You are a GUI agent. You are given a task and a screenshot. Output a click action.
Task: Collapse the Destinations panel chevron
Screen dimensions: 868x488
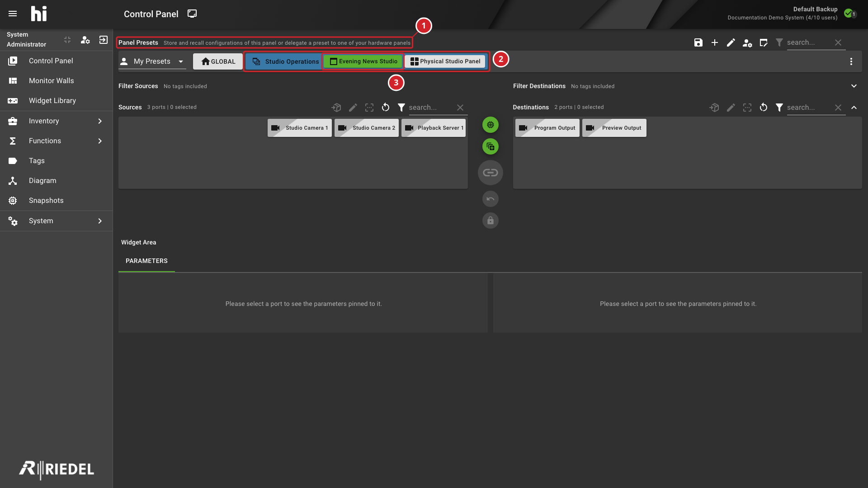coord(854,108)
